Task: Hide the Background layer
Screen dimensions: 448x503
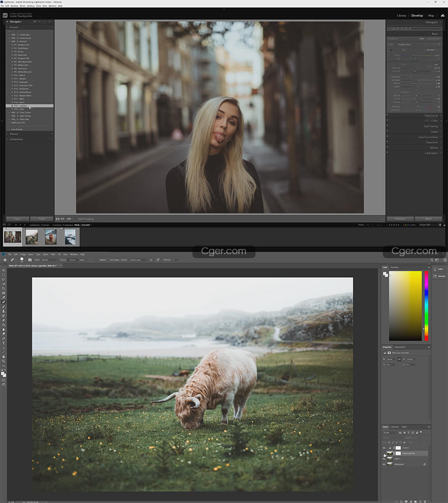Action: pyautogui.click(x=384, y=464)
